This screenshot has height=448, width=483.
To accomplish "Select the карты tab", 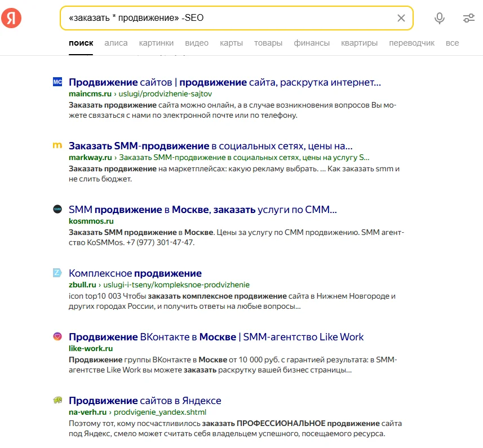I will click(231, 43).
